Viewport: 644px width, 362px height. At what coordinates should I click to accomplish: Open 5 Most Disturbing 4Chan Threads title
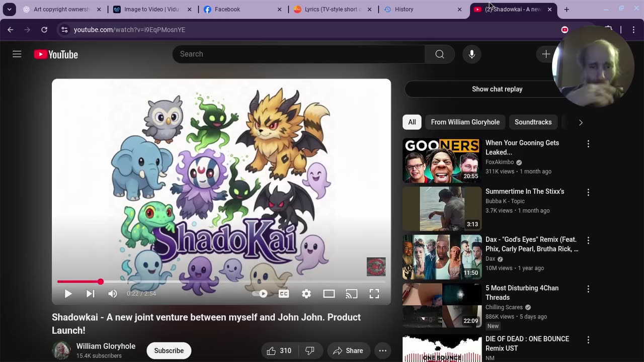[522, 293]
